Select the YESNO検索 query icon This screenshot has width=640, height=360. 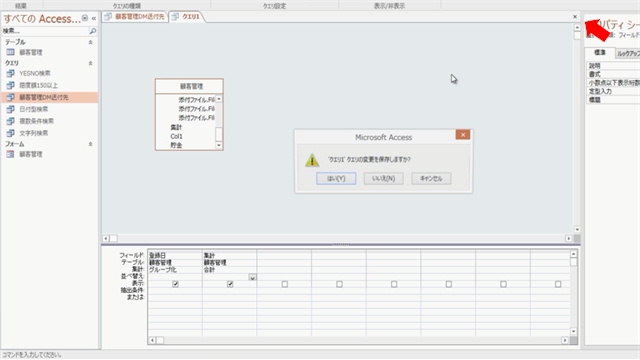coord(10,73)
